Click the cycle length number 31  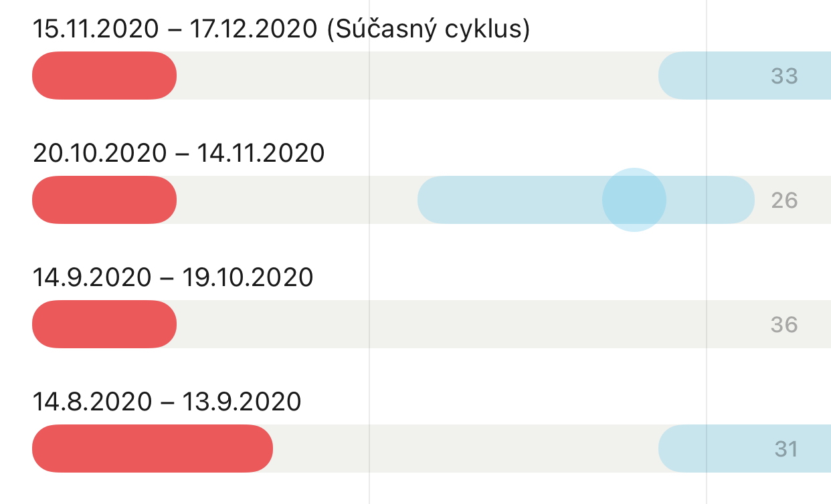coord(786,449)
